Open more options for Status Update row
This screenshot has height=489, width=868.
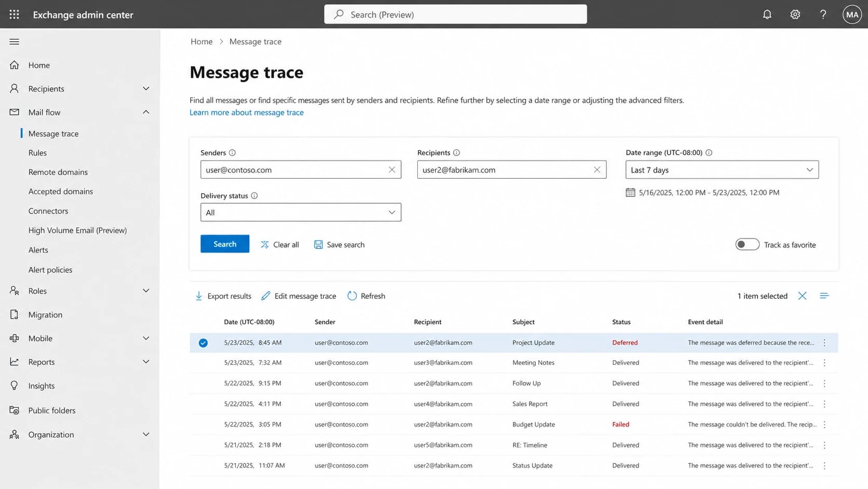pos(824,466)
